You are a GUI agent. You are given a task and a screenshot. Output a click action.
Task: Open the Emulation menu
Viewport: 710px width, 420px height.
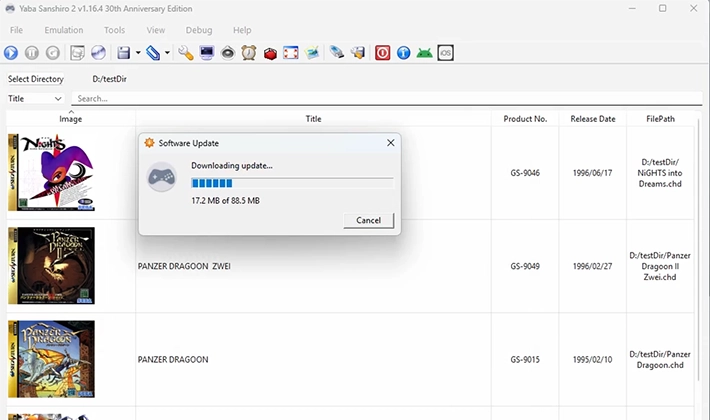pos(64,30)
